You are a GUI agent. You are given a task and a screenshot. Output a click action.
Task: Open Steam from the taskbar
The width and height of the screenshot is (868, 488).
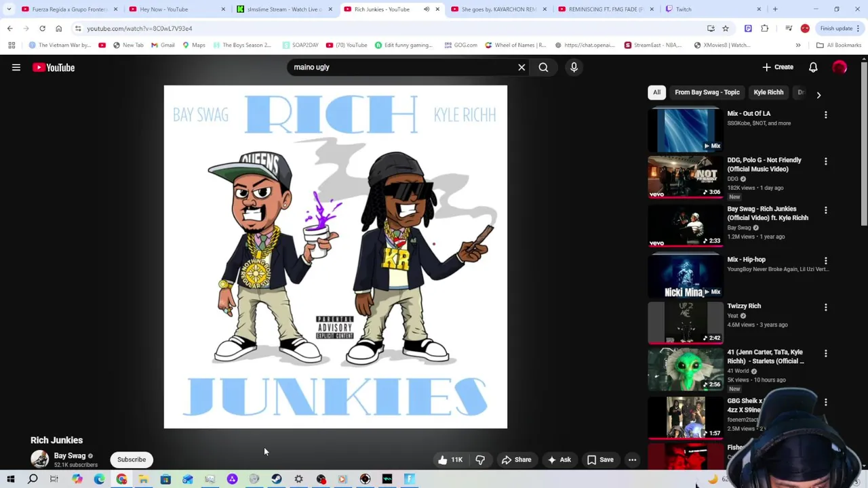pos(276,479)
